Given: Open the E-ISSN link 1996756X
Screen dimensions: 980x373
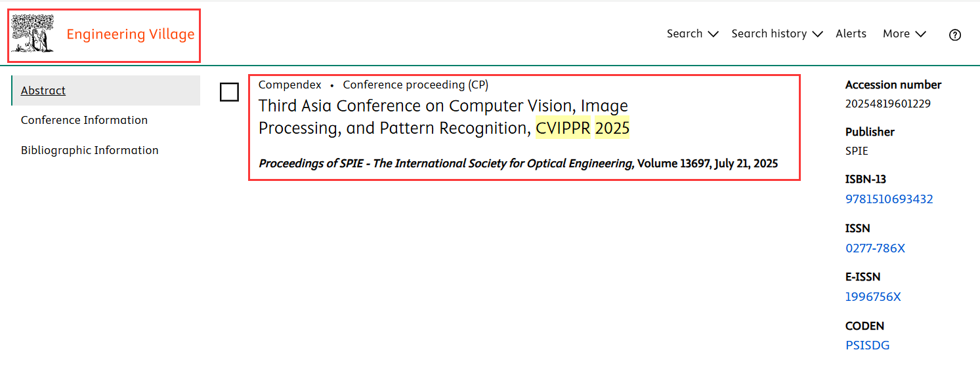Looking at the screenshot, I should 873,297.
